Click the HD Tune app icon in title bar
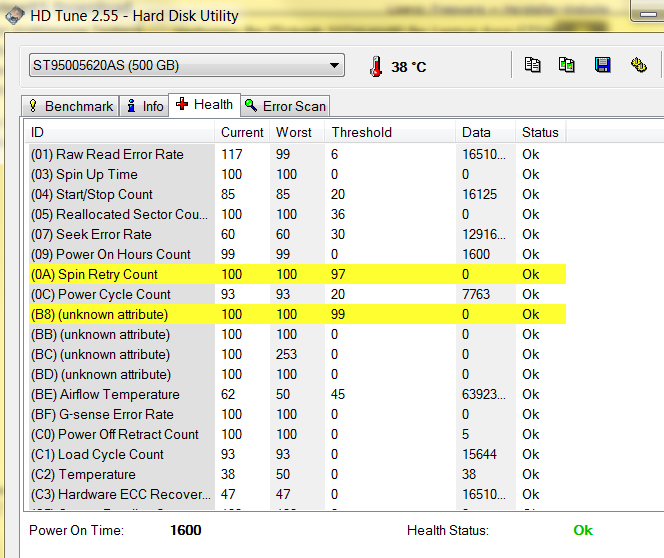The width and height of the screenshot is (664, 558). pos(15,16)
